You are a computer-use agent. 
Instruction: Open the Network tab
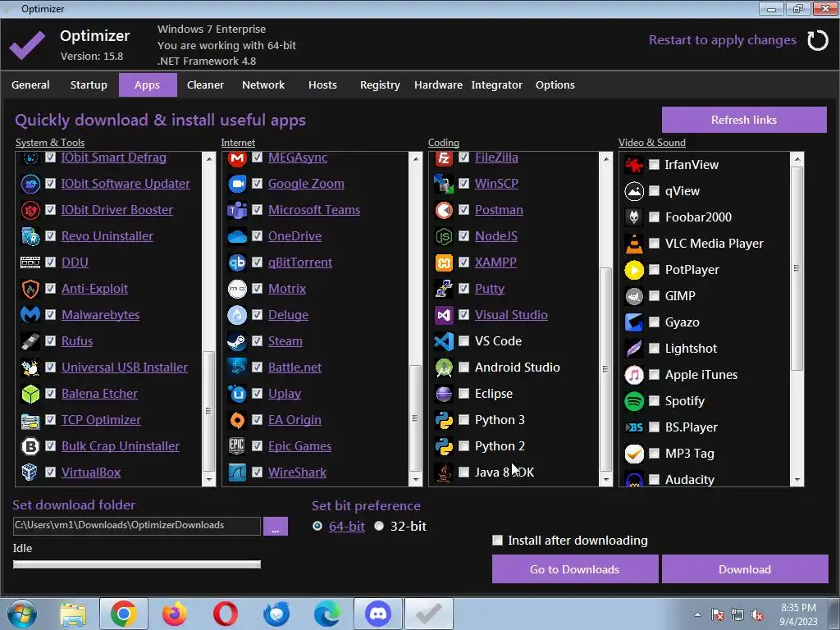(263, 85)
